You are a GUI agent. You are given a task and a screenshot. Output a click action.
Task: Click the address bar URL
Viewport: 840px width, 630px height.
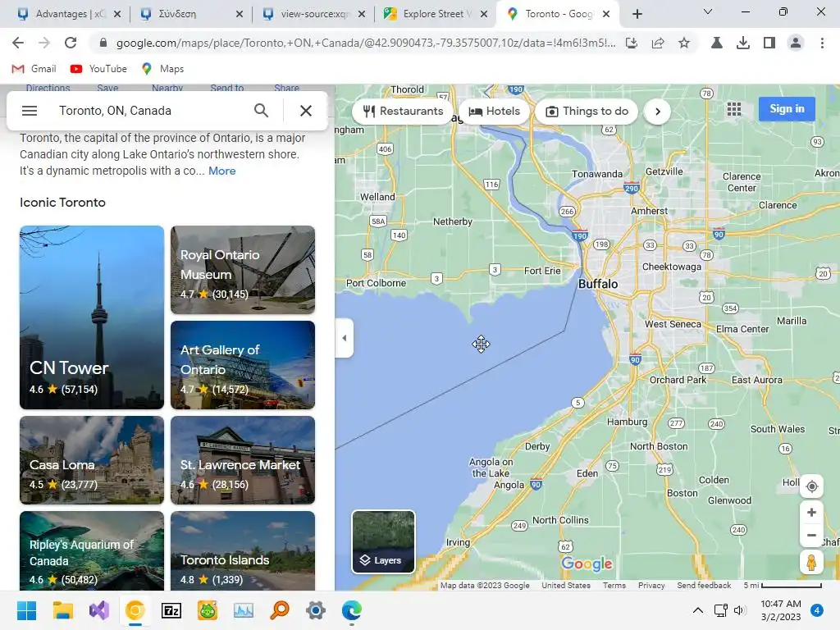(x=365, y=43)
